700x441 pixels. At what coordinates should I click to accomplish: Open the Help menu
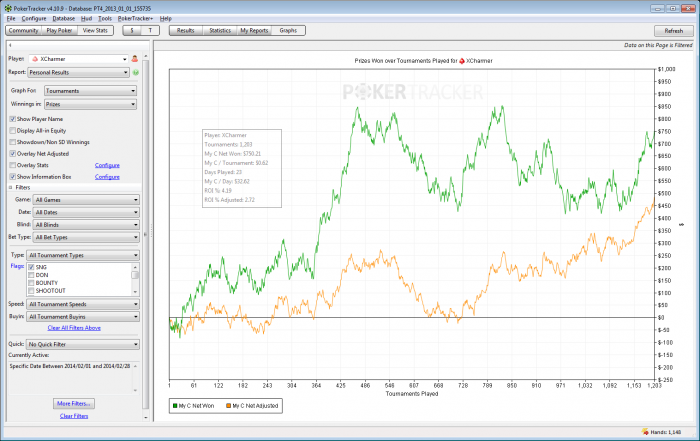(x=166, y=18)
